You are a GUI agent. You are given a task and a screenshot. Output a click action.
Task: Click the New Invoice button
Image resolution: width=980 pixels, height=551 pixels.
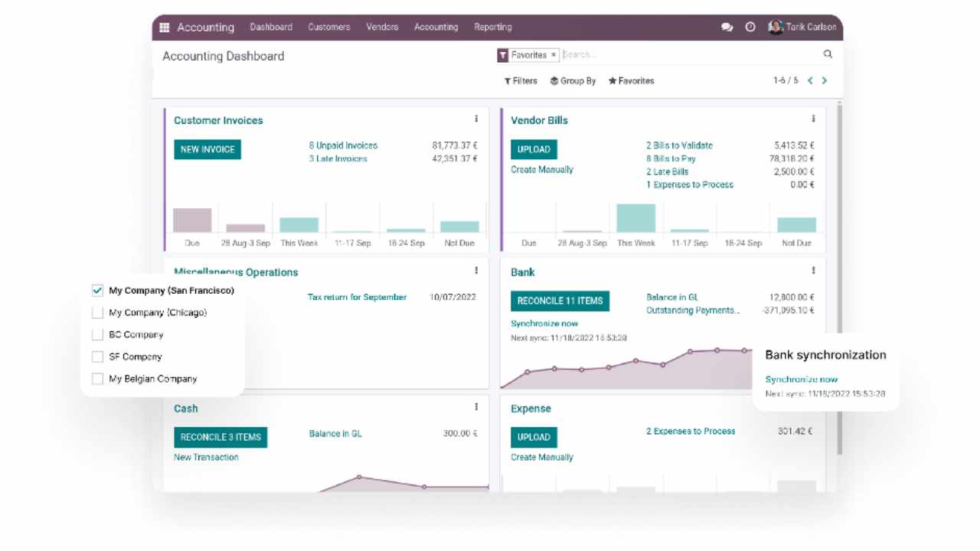pyautogui.click(x=207, y=150)
